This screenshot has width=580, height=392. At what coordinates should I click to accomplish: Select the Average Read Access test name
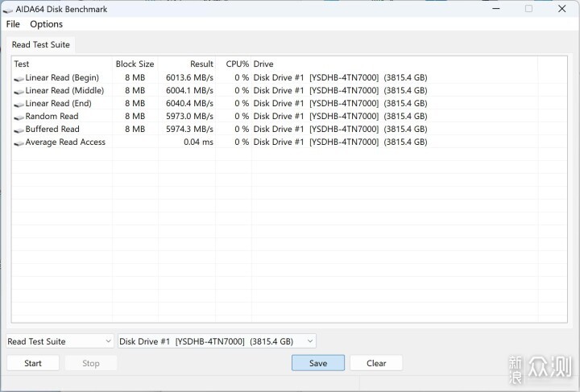pyautogui.click(x=65, y=142)
